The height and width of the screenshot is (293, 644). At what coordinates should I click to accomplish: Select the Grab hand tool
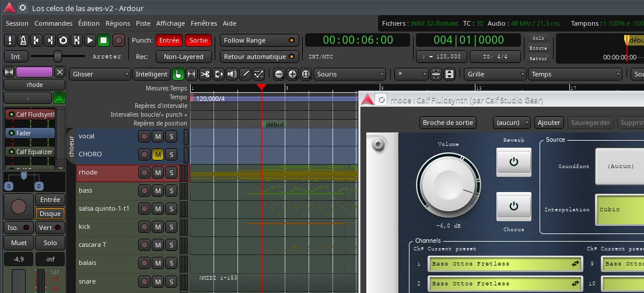point(178,74)
